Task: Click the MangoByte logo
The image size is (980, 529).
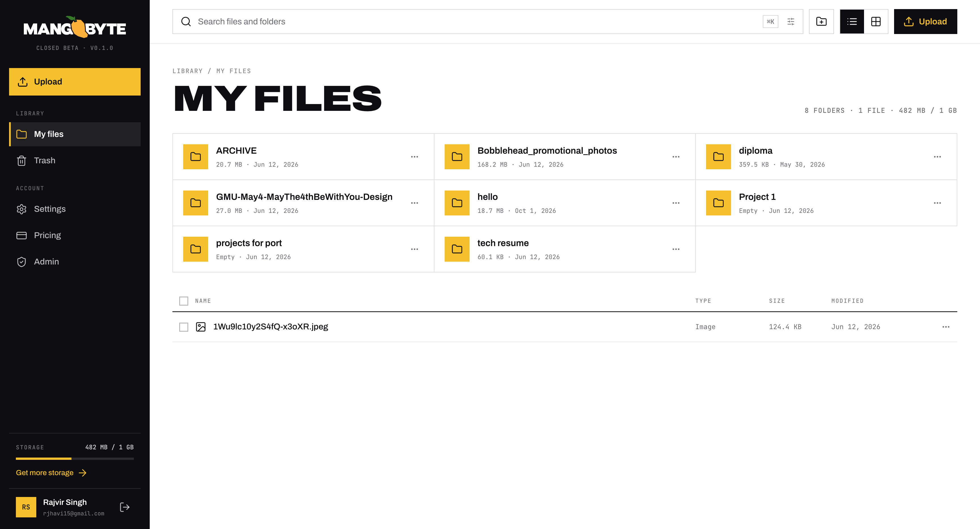Action: click(75, 27)
